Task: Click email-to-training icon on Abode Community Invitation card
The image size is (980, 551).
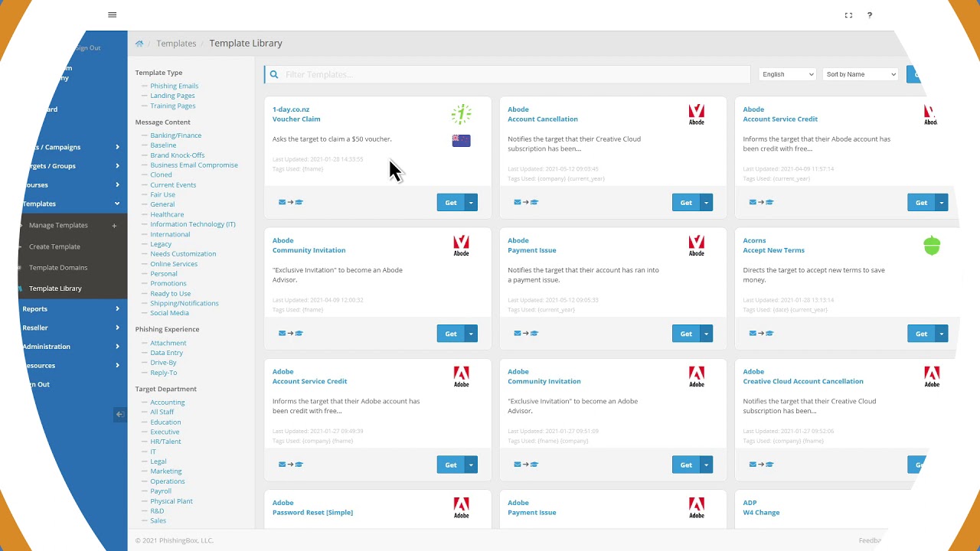Action: pos(291,334)
